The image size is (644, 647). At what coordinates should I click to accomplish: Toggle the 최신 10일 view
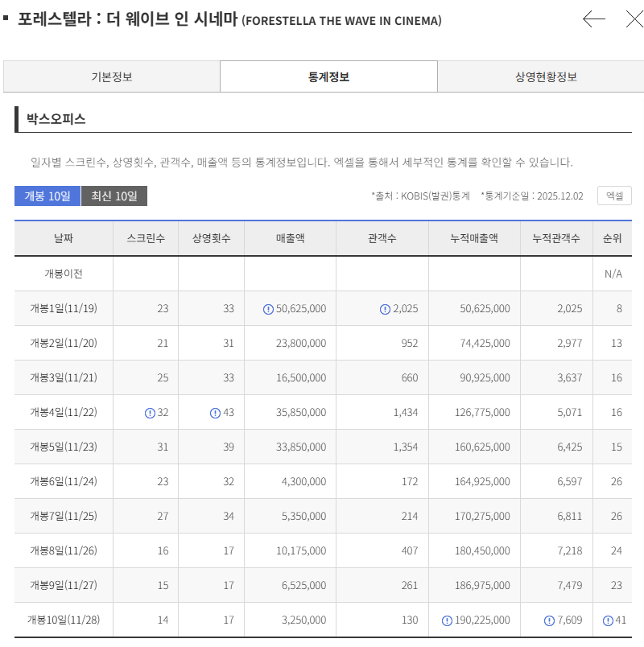[x=114, y=196]
